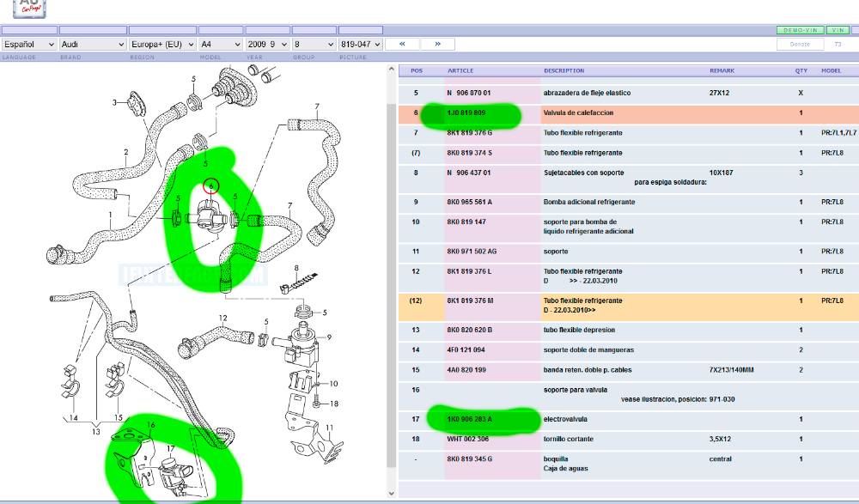Click the 'electrovalvula' description
Viewport: 859px width, 504px height.
(x=565, y=419)
